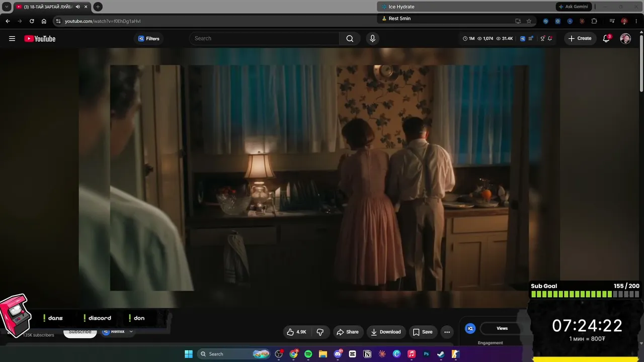Open the Chrome profile avatar
The height and width of the screenshot is (362, 644).
624,21
